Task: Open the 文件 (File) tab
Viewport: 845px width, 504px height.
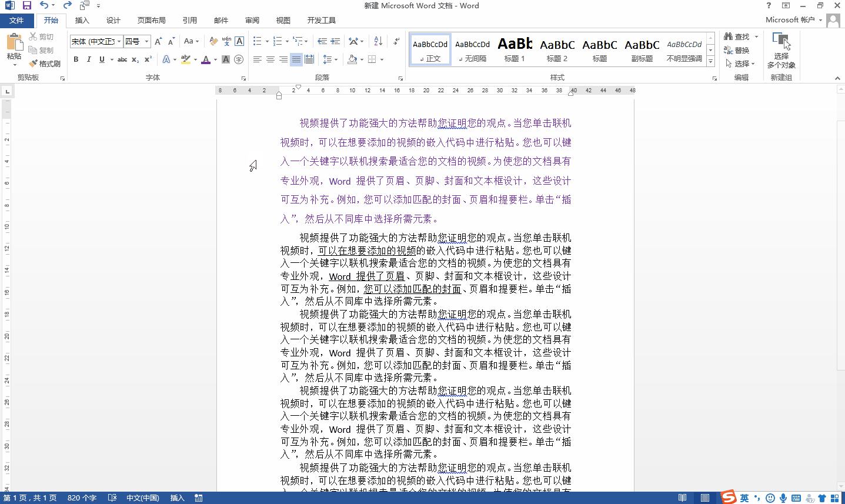Action: pyautogui.click(x=16, y=20)
